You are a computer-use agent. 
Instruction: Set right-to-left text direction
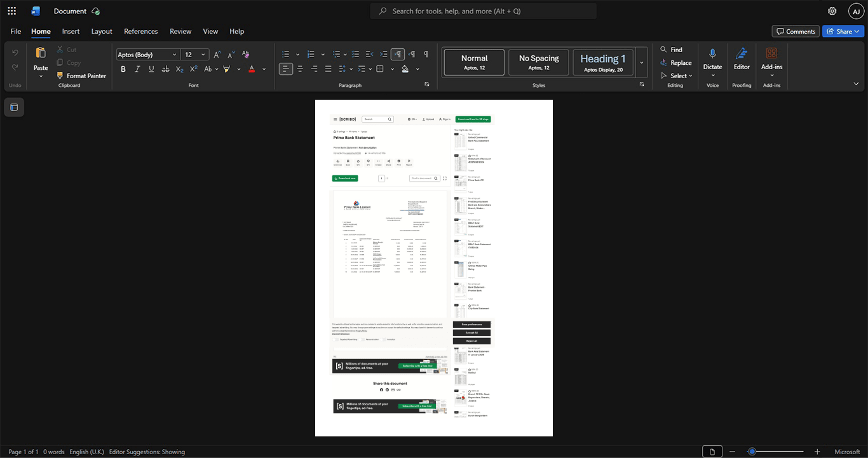pyautogui.click(x=412, y=55)
